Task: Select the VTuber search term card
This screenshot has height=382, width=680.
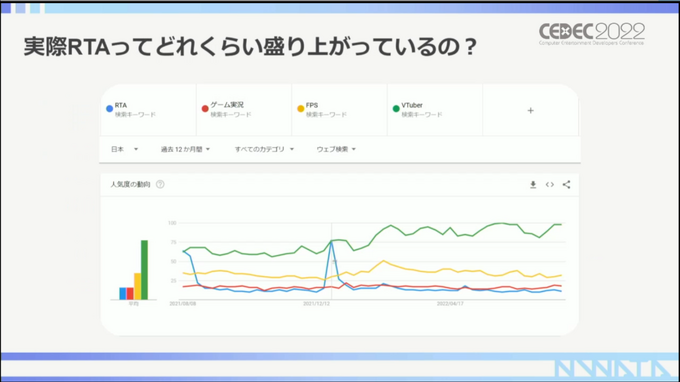Action: 435,110
